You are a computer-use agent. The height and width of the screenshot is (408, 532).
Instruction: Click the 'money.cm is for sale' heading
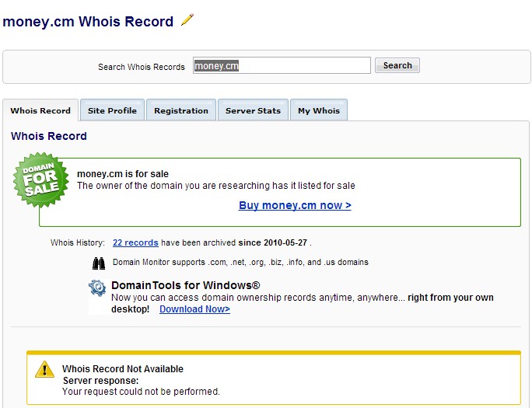click(123, 174)
